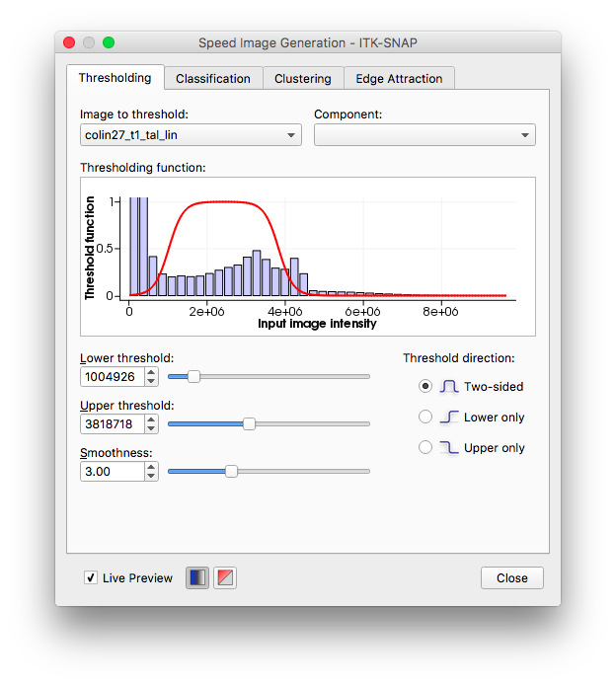Open the Image to threshold dropdown
This screenshot has height=685, width=616.
191,135
